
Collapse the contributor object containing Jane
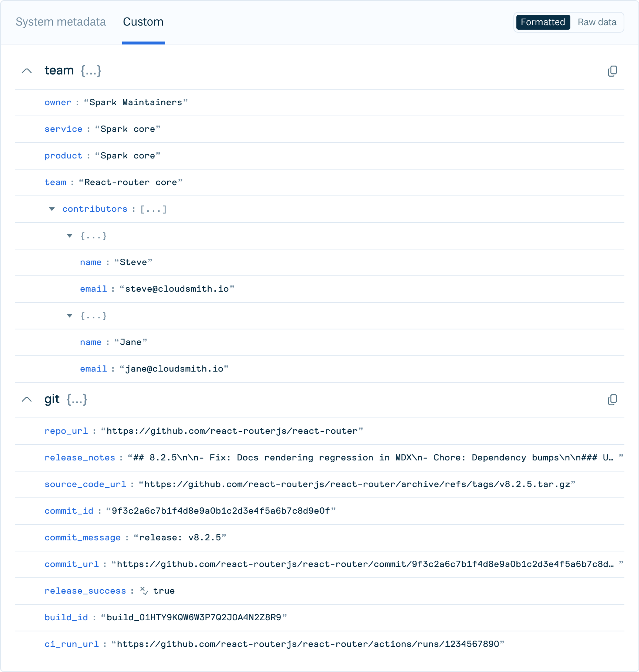pos(70,316)
